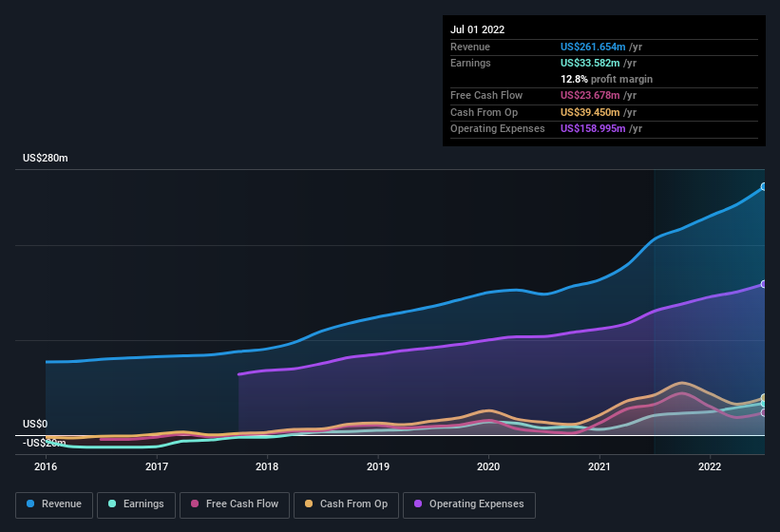Click the US$280m y-axis label
The image size is (780, 532).
(x=46, y=158)
